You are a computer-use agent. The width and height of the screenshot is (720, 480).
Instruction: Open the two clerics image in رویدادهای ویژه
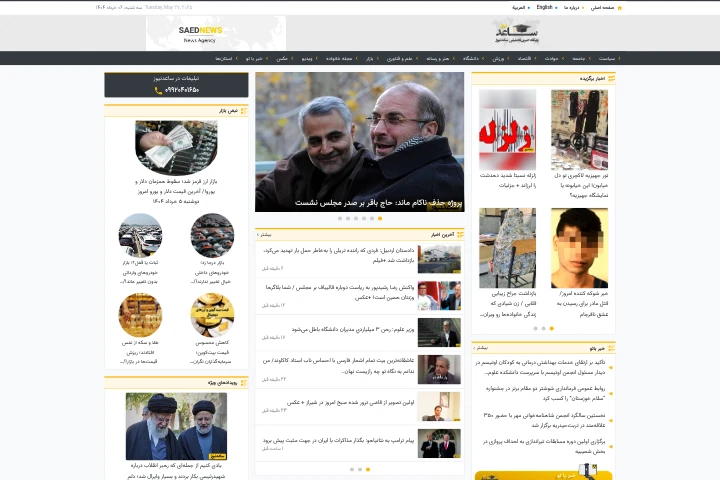point(176,426)
